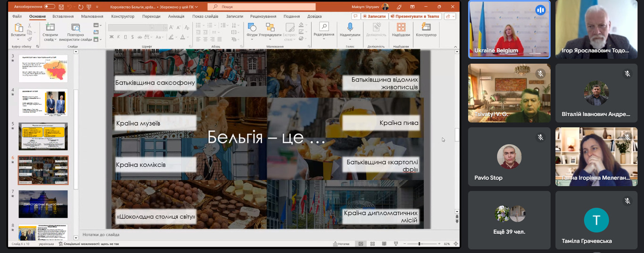Image resolution: width=644 pixels, height=253 pixels.
Task: Switch to the Довідка ribbon tab
Action: [x=314, y=16]
